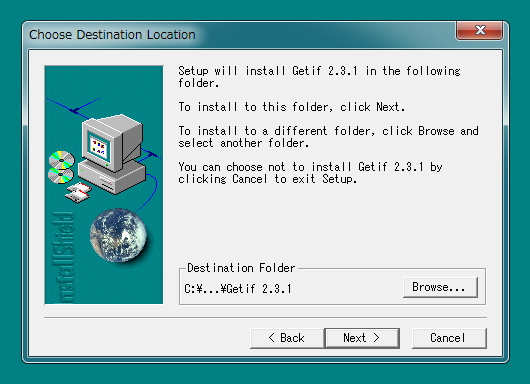Click the 'To install to this folder' instruction text

click(x=291, y=107)
